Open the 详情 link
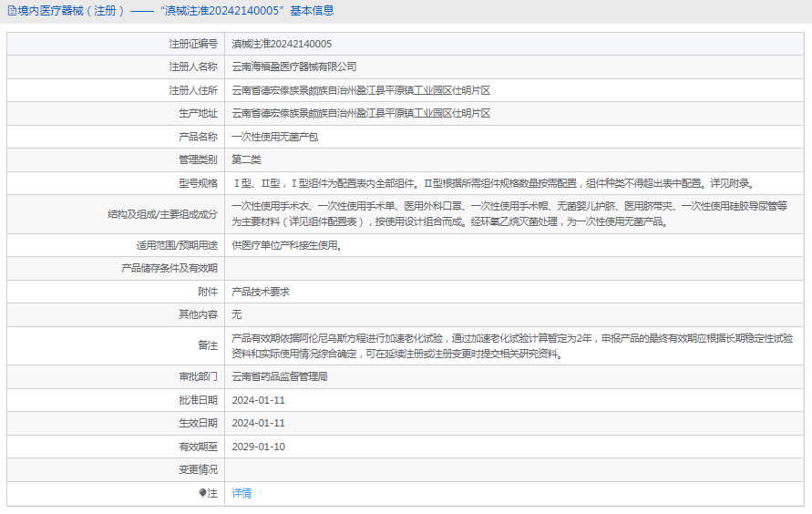This screenshot has width=812, height=514. pyautogui.click(x=242, y=493)
